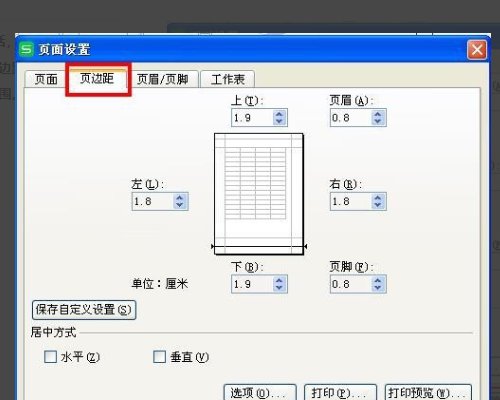Image resolution: width=500 pixels, height=400 pixels.
Task: Click the 居中方式 section heading
Action: pos(53,332)
